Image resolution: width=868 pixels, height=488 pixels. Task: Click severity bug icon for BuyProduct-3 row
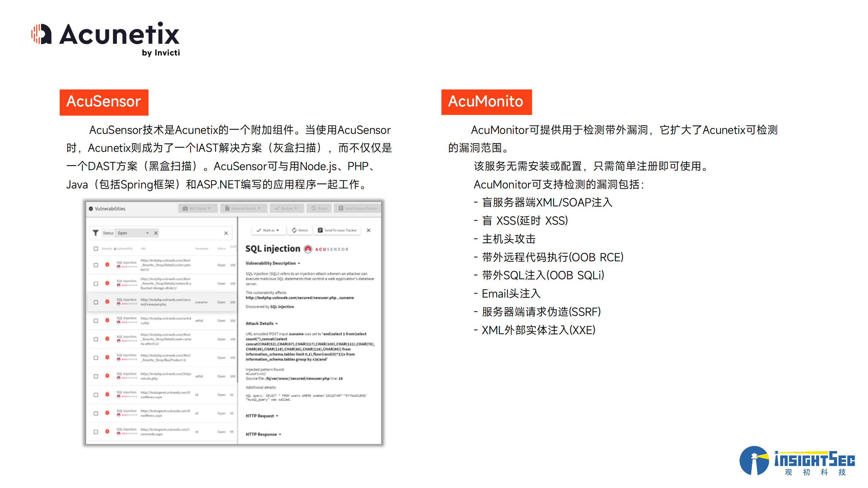click(x=107, y=358)
